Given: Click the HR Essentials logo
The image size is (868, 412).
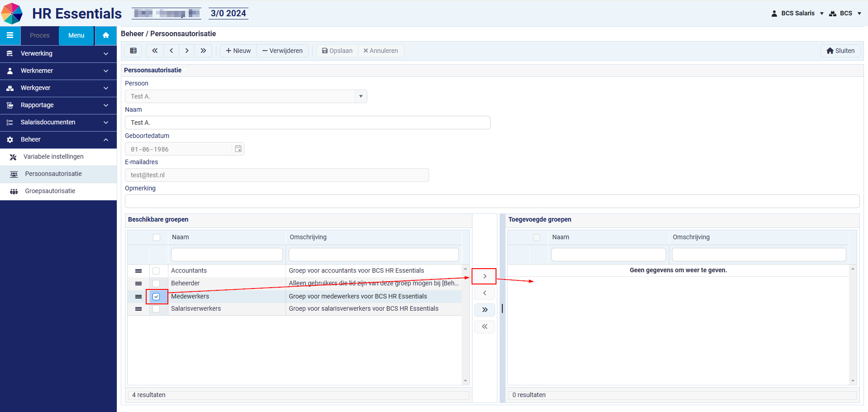Looking at the screenshot, I should coord(12,13).
